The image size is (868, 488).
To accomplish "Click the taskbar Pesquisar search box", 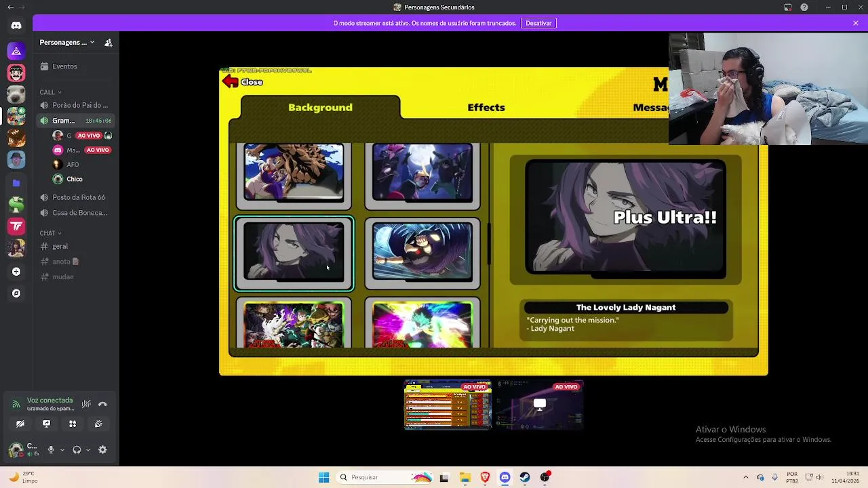I will point(384,477).
